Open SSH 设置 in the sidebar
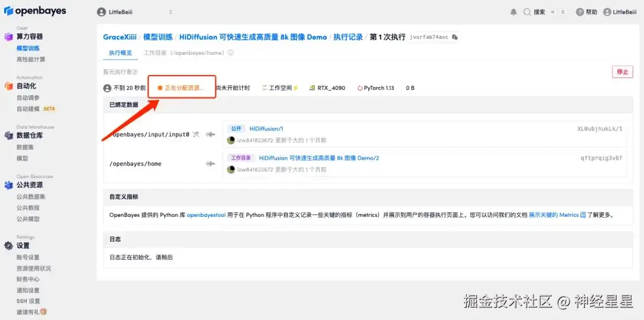The width and height of the screenshot is (644, 320). click(29, 301)
